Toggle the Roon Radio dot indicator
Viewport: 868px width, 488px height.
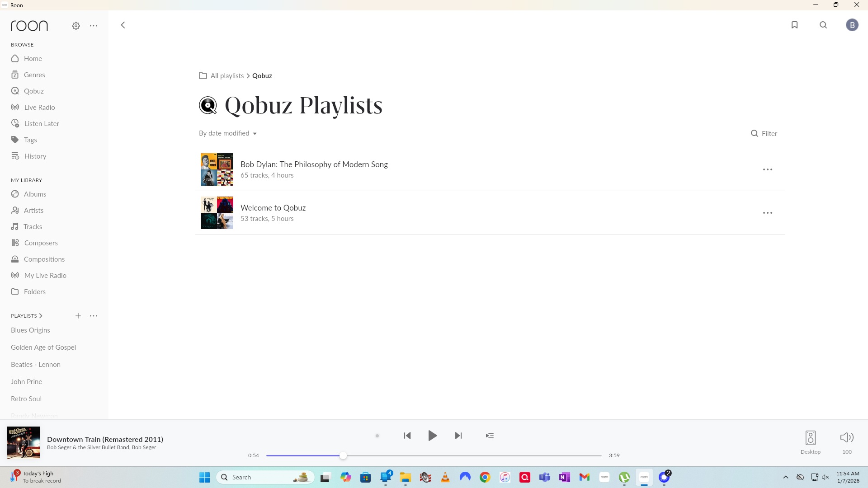(x=377, y=436)
